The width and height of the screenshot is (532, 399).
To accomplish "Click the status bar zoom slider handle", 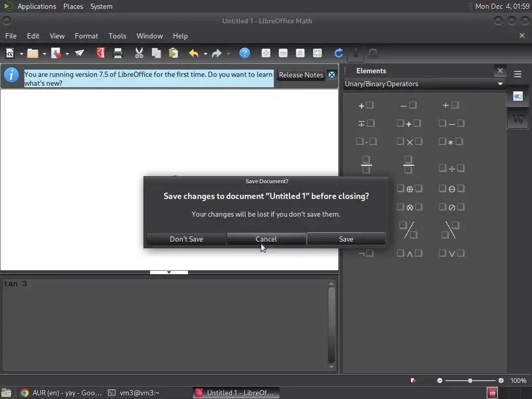I will tap(470, 381).
